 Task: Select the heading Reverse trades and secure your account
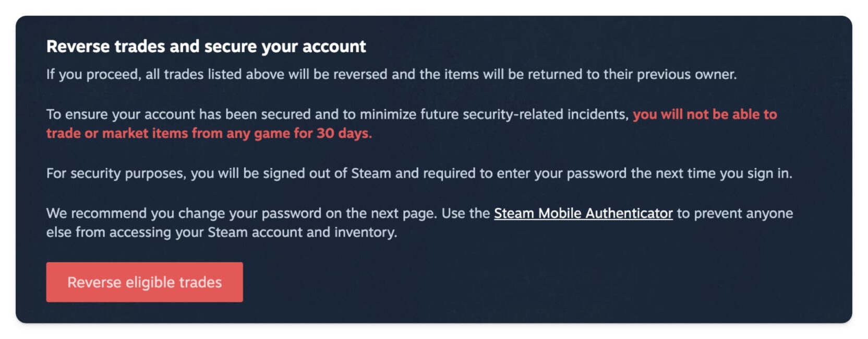(x=206, y=46)
